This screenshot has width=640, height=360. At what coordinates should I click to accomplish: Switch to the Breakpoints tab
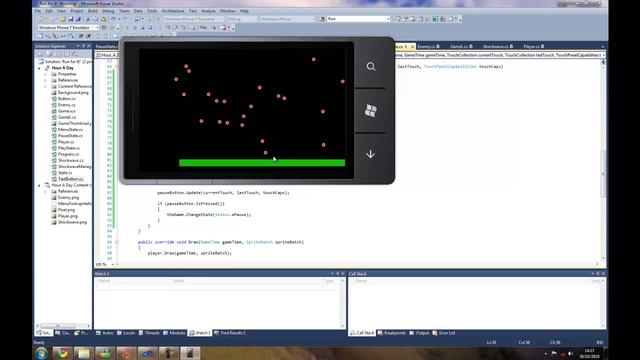pyautogui.click(x=392, y=333)
